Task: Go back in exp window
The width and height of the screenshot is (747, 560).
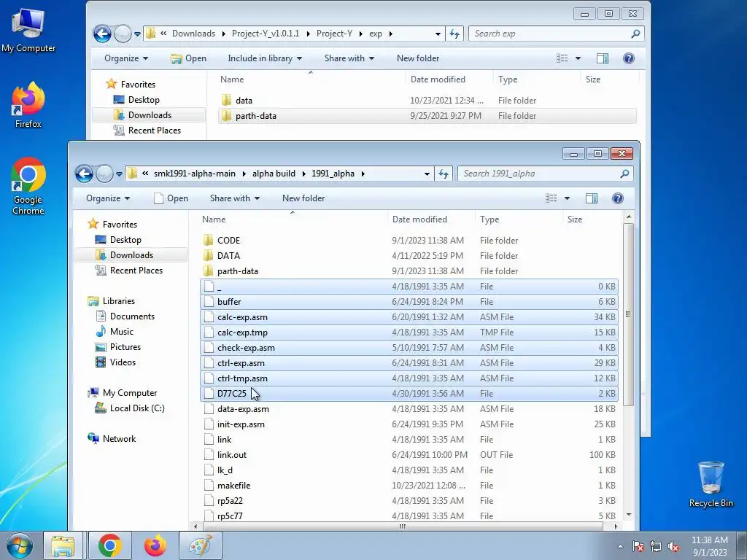Action: pos(102,34)
